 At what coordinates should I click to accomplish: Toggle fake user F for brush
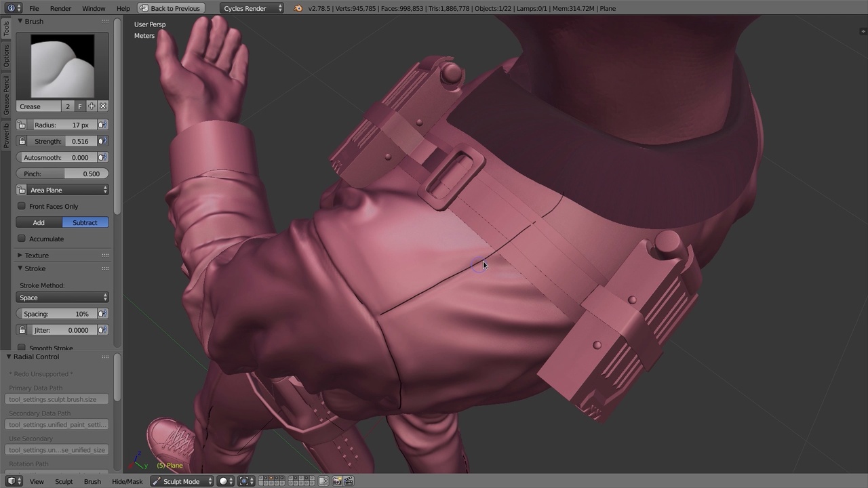point(79,106)
